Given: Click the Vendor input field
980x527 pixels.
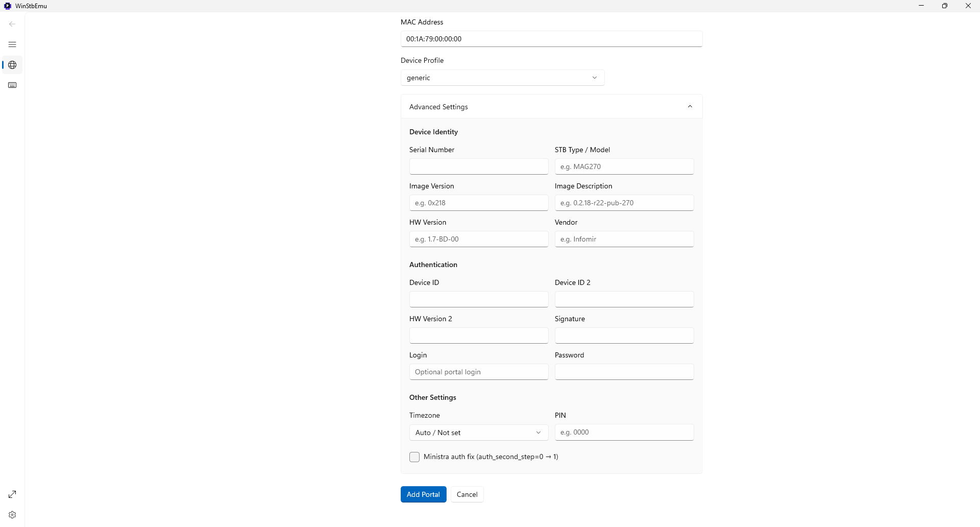Looking at the screenshot, I should (624, 239).
